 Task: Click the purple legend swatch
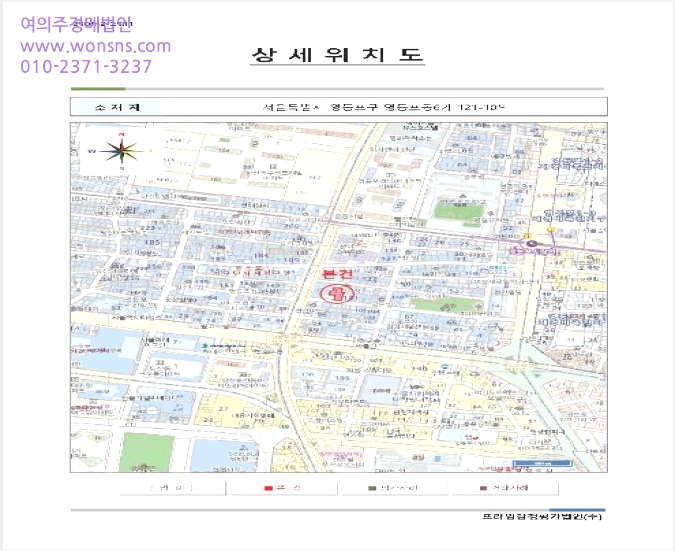point(483,488)
